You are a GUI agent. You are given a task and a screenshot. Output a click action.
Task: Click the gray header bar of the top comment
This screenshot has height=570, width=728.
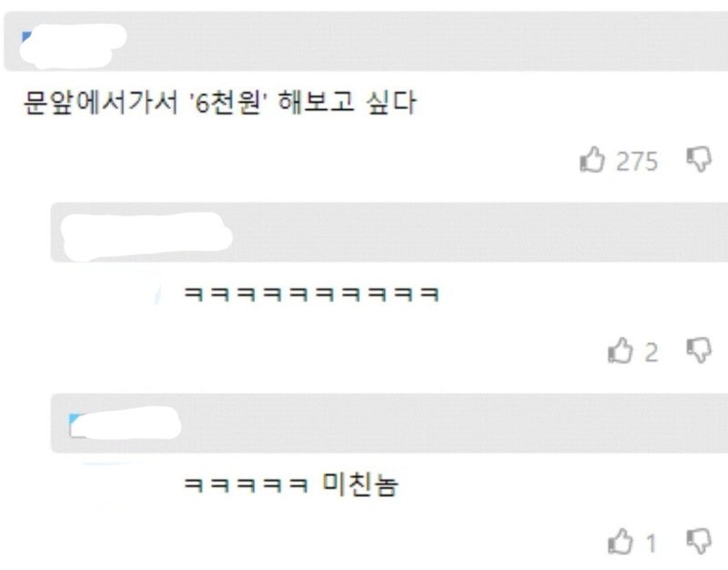pyautogui.click(x=366, y=42)
